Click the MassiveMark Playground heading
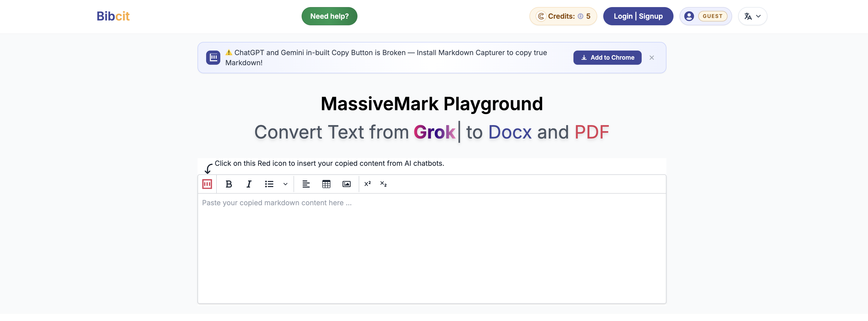The height and width of the screenshot is (321, 868). click(432, 104)
